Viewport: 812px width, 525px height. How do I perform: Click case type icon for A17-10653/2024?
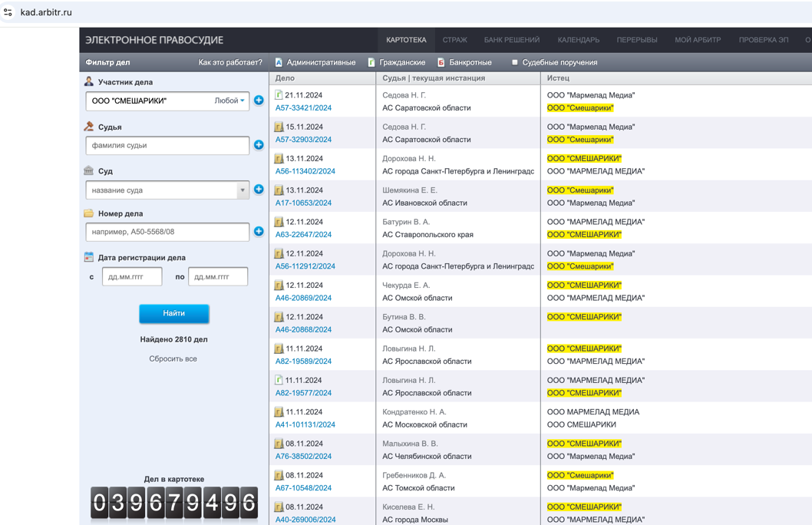tap(279, 190)
